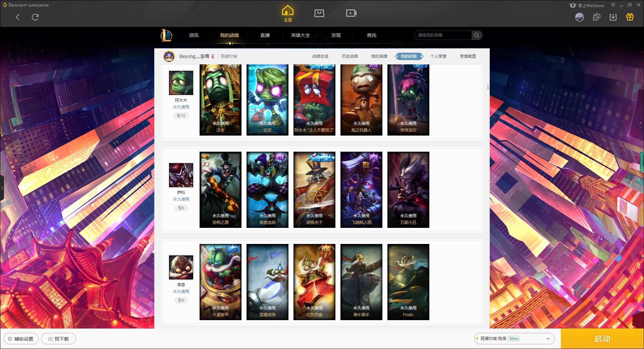The width and height of the screenshot is (644, 349).
Task: Select the 库奇 champion portrait
Action: [181, 267]
